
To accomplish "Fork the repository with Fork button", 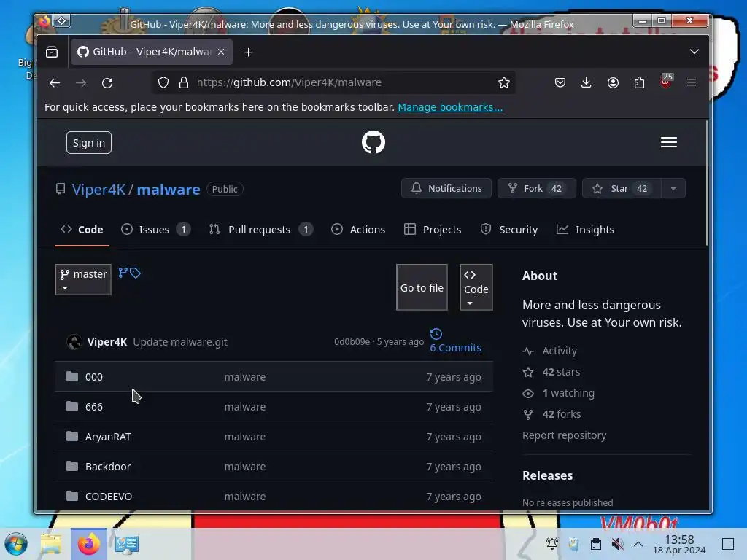I will coord(536,189).
